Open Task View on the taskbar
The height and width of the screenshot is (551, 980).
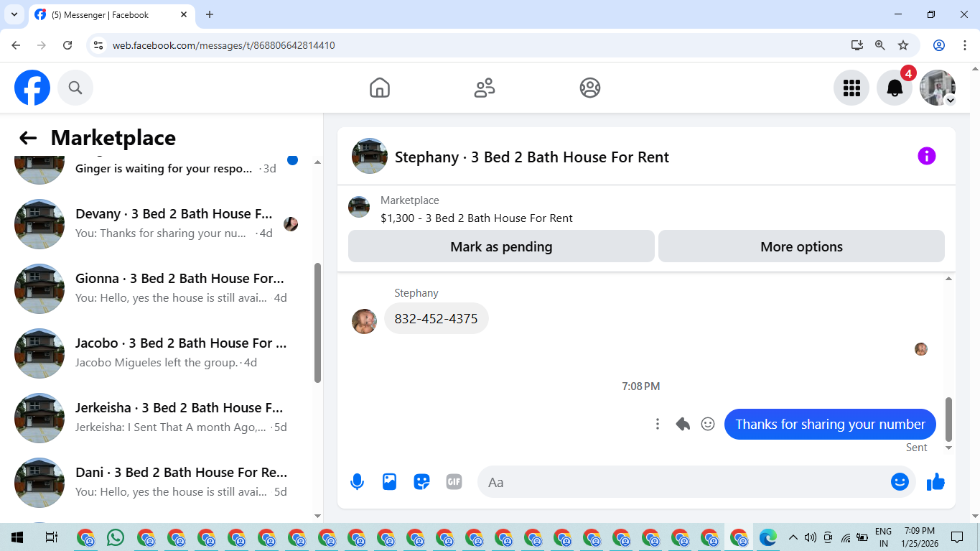coord(51,537)
